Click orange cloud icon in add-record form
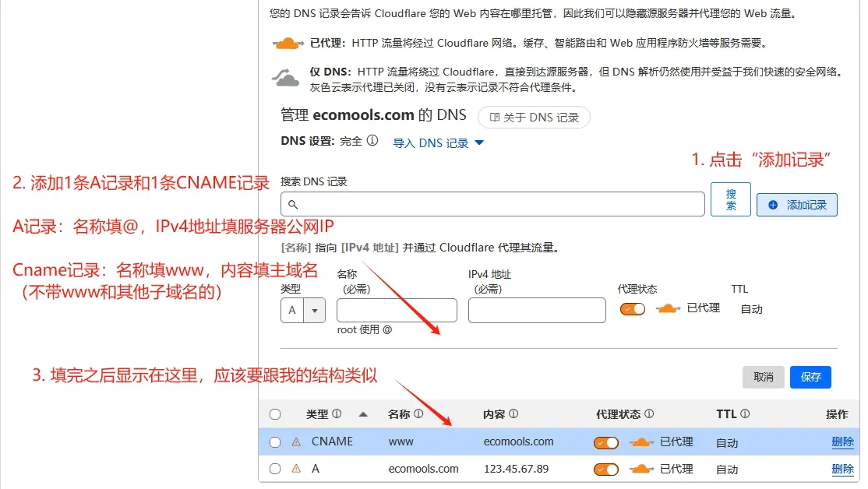868x489 pixels. tap(668, 308)
